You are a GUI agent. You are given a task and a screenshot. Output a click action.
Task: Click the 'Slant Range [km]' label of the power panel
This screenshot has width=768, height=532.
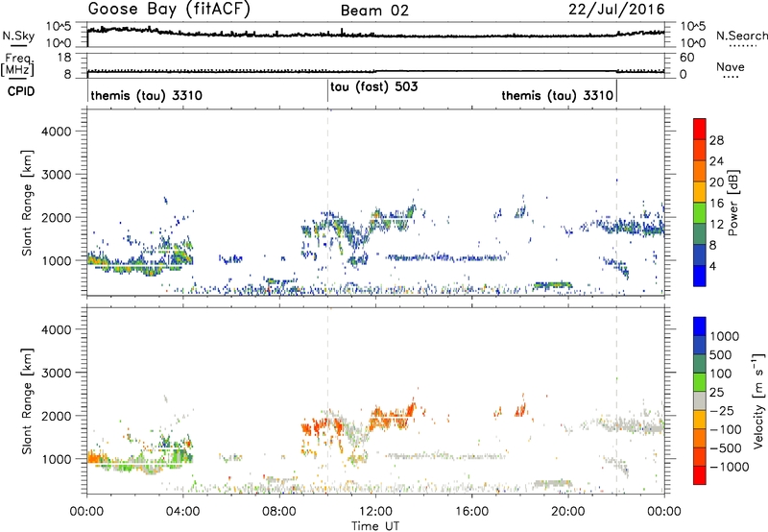(27, 203)
